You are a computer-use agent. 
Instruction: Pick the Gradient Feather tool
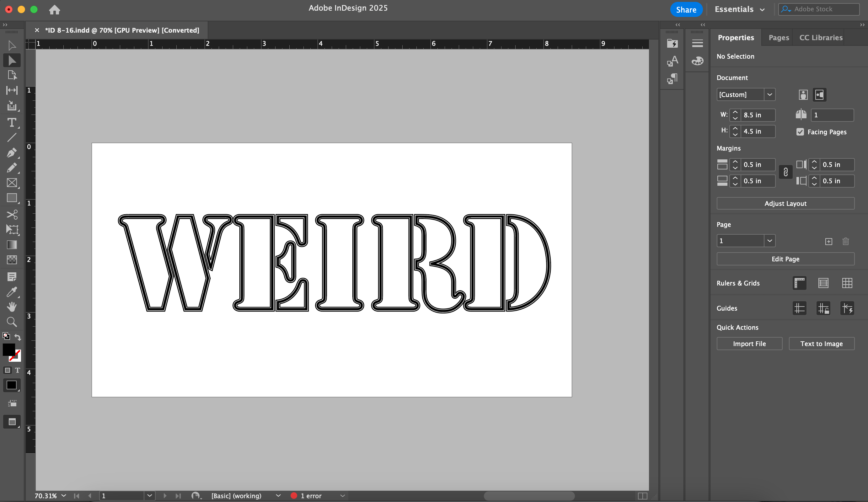pyautogui.click(x=12, y=260)
